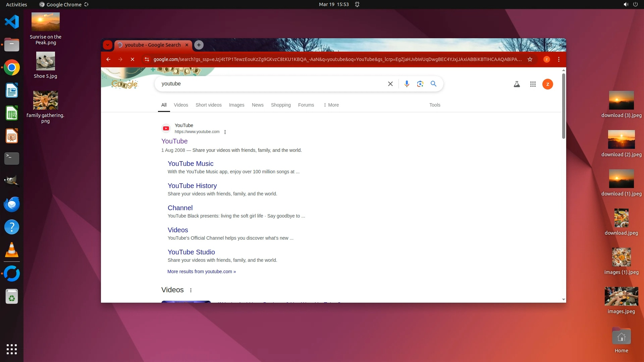The image size is (644, 362).
Task: Click the page vertical scrollbar
Action: pyautogui.click(x=563, y=106)
